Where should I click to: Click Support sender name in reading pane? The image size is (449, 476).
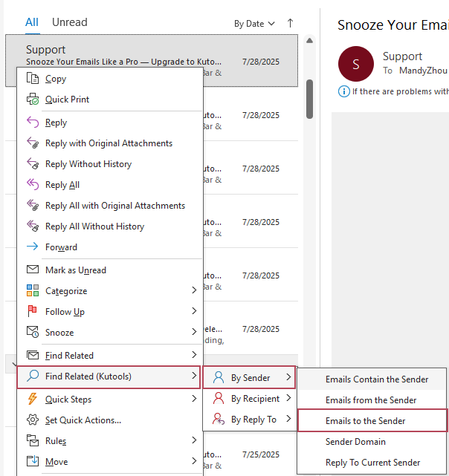click(x=402, y=56)
